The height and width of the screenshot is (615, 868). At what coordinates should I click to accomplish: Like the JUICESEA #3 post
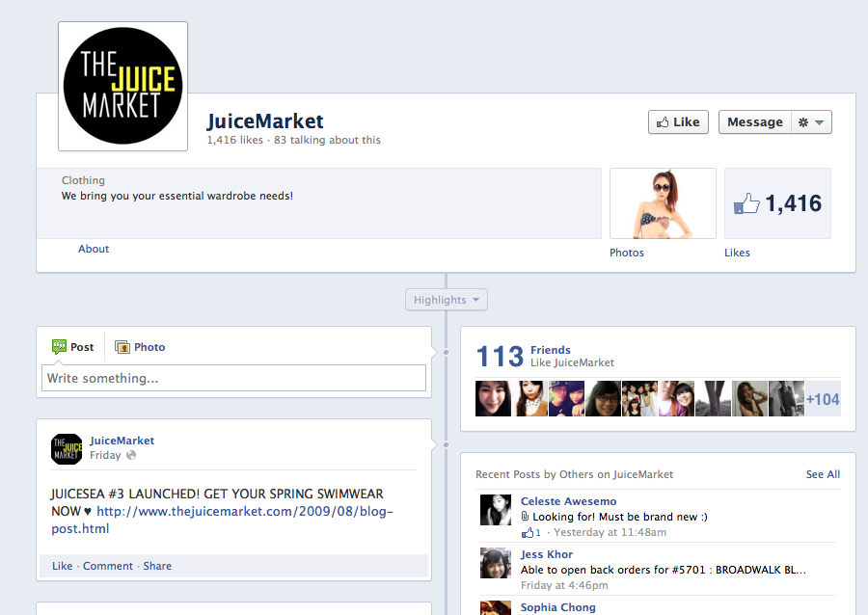point(62,566)
